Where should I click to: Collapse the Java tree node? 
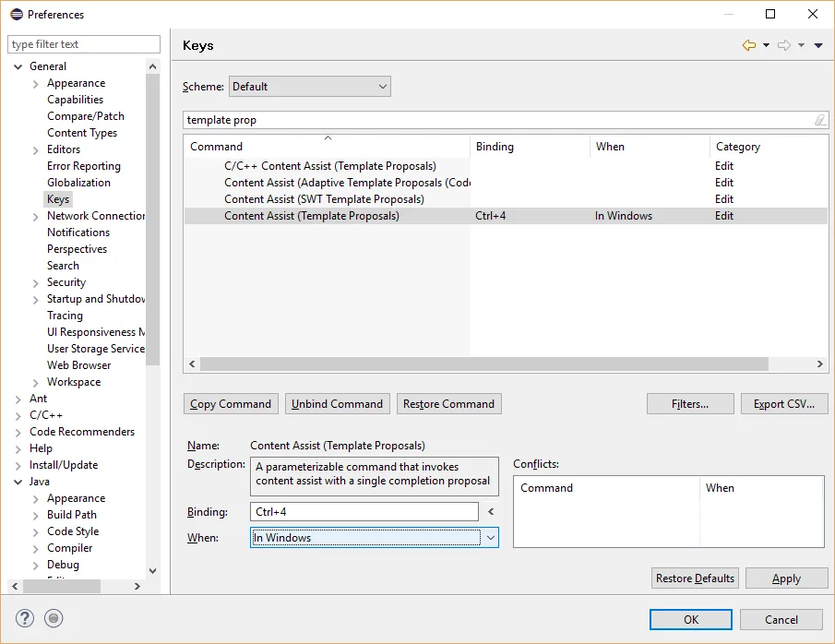coord(18,482)
